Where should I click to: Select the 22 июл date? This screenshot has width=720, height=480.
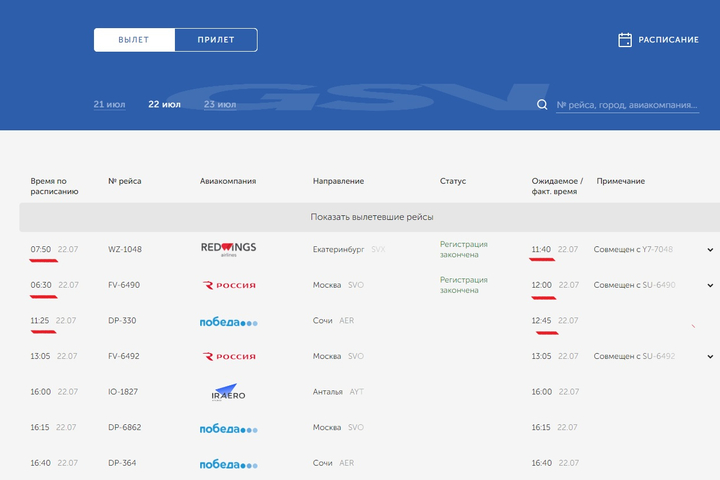(164, 104)
